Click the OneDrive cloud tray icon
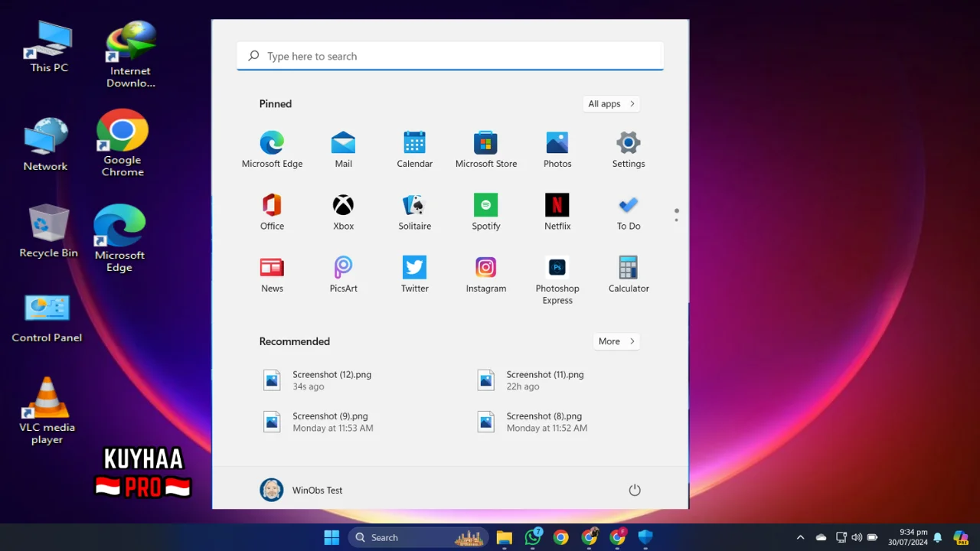 click(x=821, y=537)
